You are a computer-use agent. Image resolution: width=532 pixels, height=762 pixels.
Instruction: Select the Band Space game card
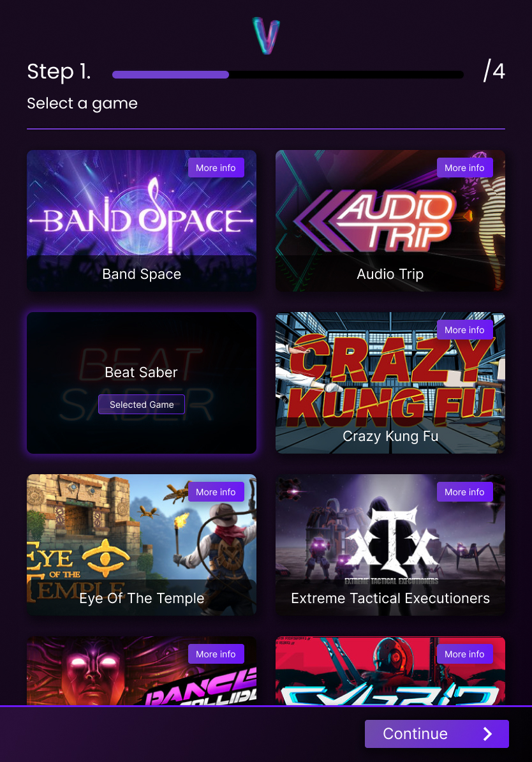(142, 221)
